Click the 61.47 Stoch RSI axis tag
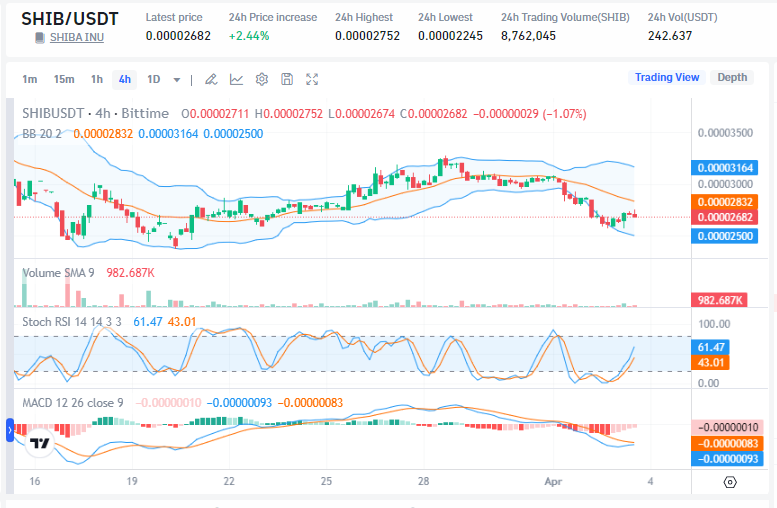This screenshot has width=777, height=508. (710, 347)
